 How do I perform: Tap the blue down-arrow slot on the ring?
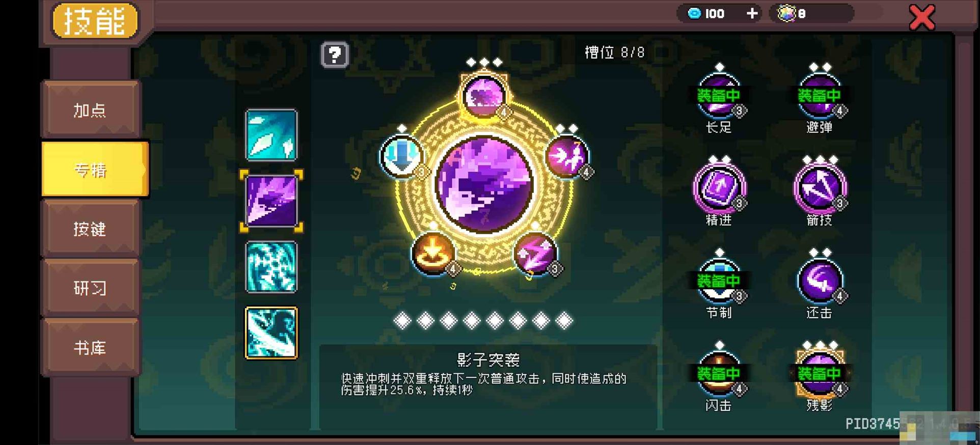(402, 156)
